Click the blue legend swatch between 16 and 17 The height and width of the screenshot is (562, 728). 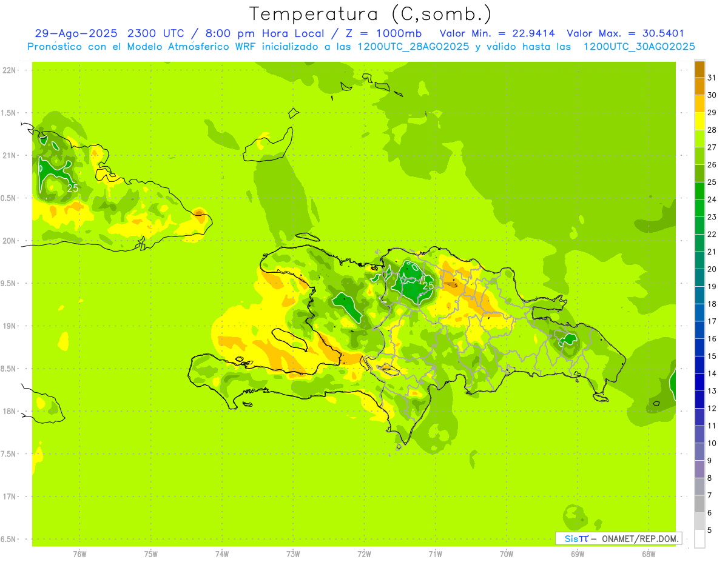point(699,330)
